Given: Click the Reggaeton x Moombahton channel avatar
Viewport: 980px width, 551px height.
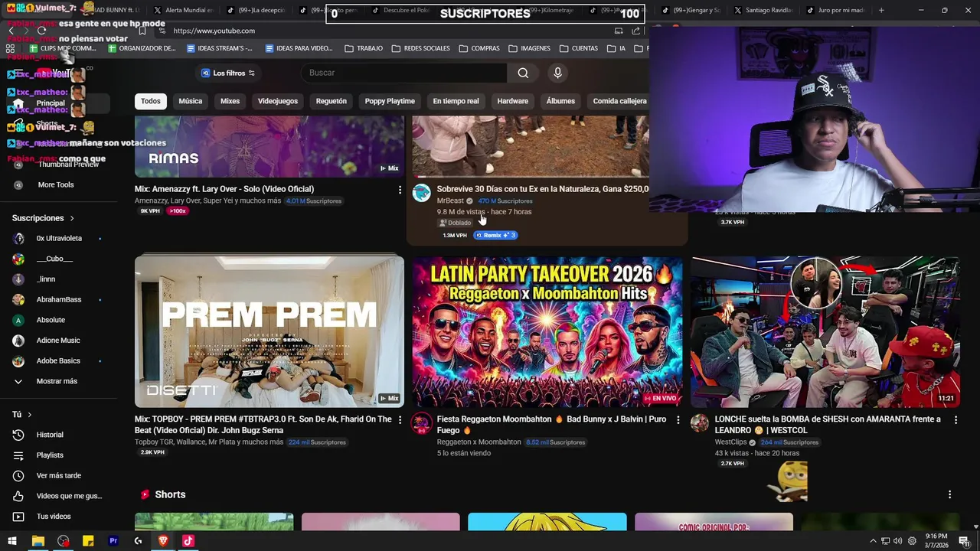Looking at the screenshot, I should 422,423.
